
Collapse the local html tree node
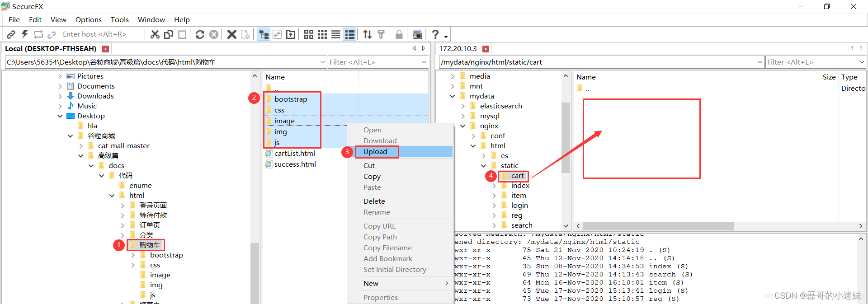112,196
